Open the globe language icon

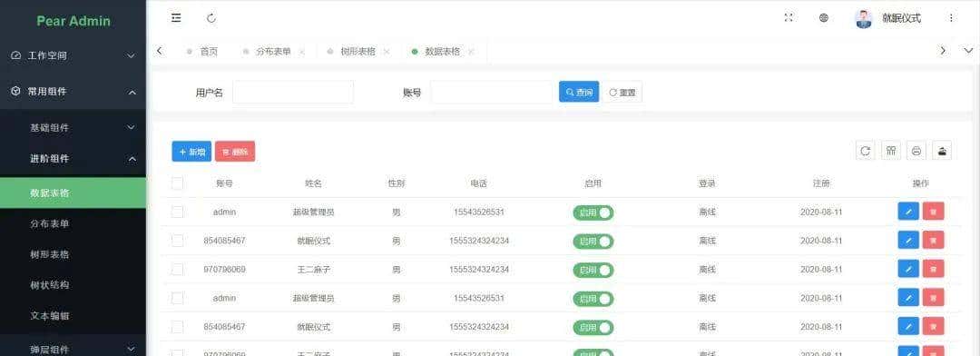tap(824, 18)
